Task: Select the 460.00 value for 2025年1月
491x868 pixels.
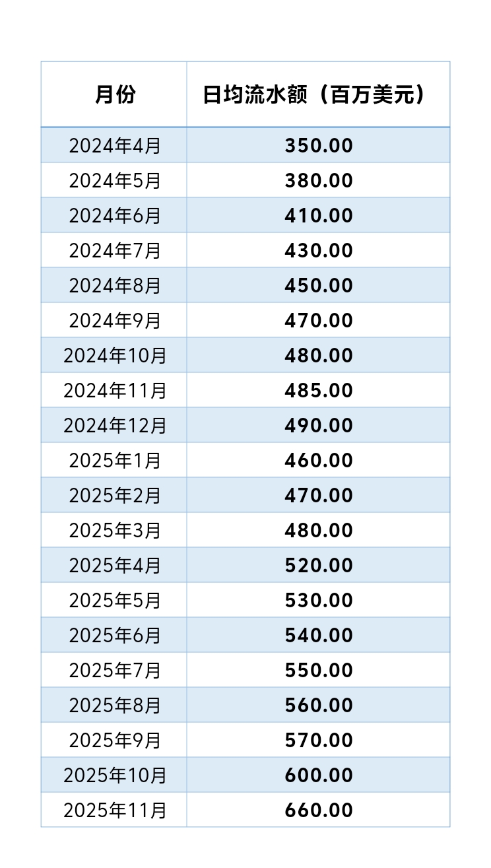Action: coord(318,460)
